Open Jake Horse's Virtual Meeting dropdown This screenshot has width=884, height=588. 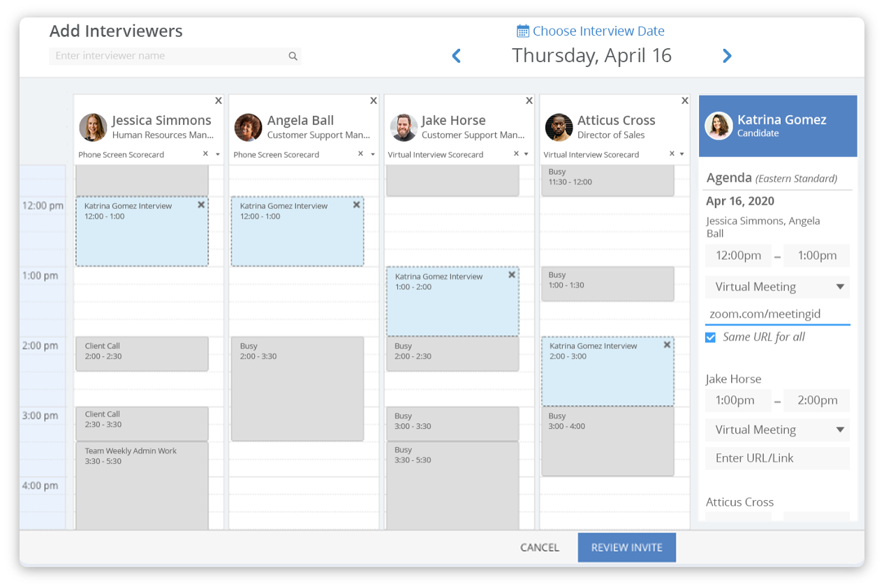click(777, 429)
